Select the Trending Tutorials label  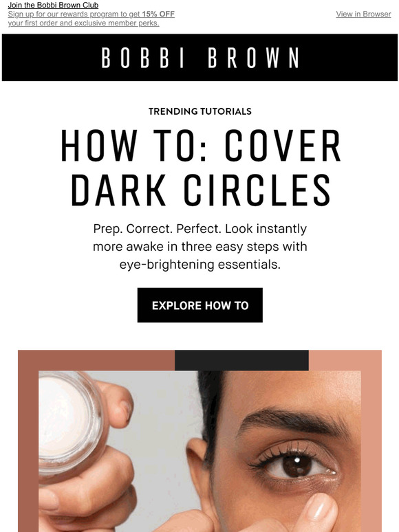click(x=200, y=111)
